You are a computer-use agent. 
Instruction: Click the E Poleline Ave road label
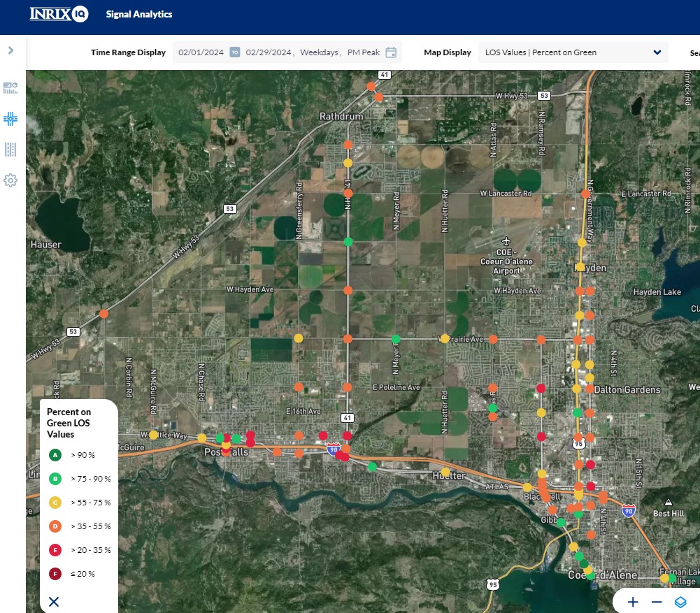click(397, 387)
